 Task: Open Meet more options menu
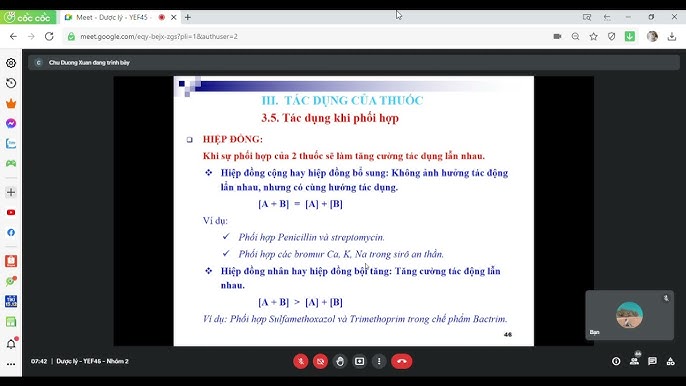pyautogui.click(x=379, y=361)
